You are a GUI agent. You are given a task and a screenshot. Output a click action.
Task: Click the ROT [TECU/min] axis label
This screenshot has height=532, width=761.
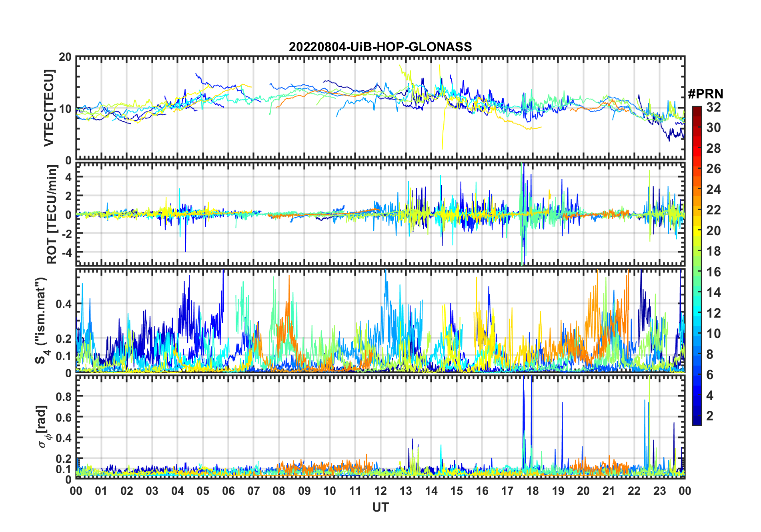52,214
